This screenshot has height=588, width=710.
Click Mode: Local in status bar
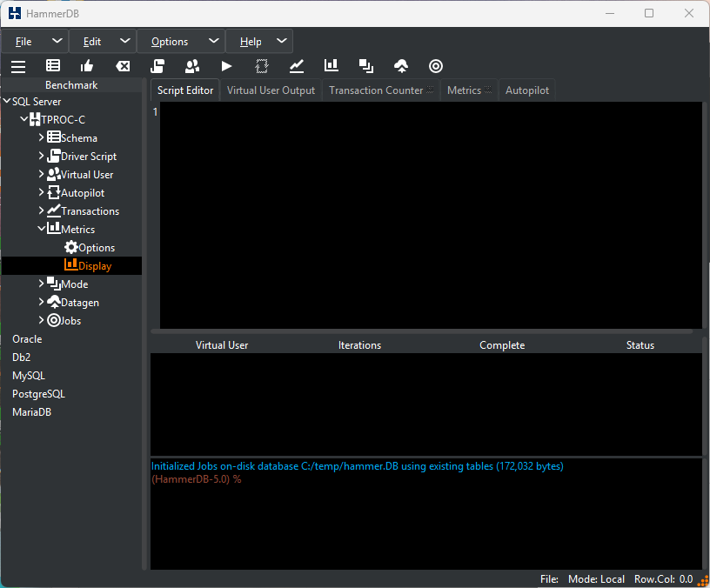pos(596,579)
